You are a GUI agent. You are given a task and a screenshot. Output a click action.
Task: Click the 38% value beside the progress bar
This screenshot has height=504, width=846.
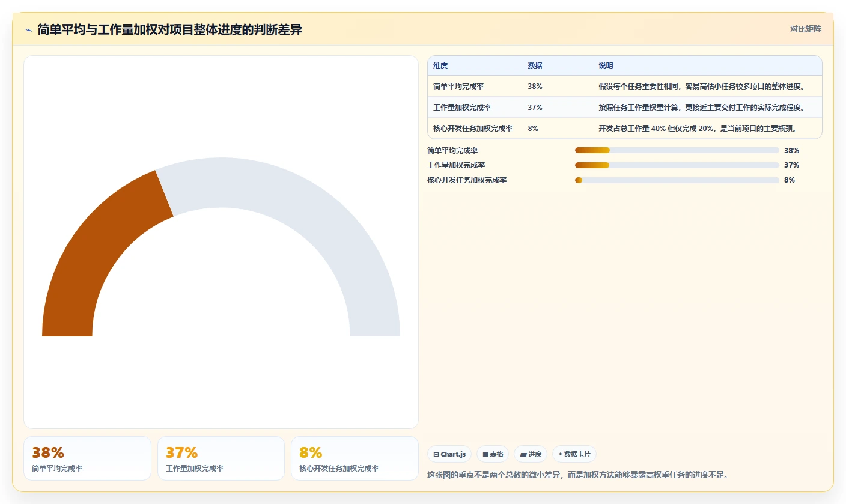[791, 151]
